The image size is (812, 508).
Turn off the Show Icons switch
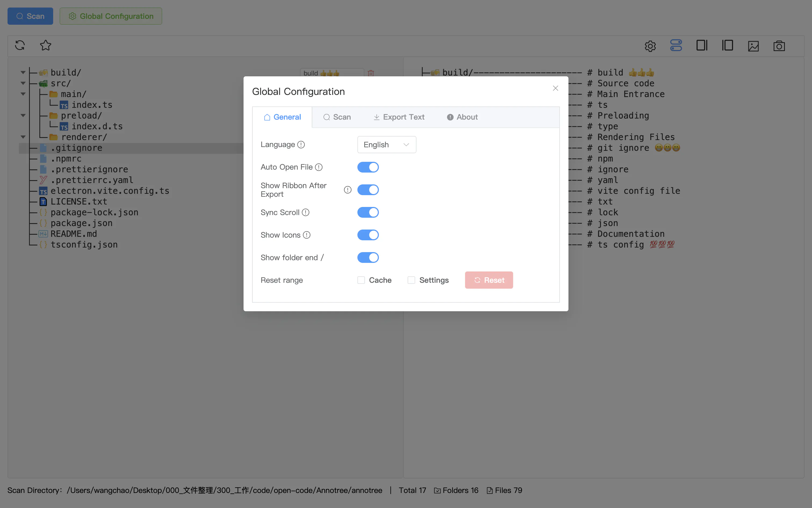[368, 235]
